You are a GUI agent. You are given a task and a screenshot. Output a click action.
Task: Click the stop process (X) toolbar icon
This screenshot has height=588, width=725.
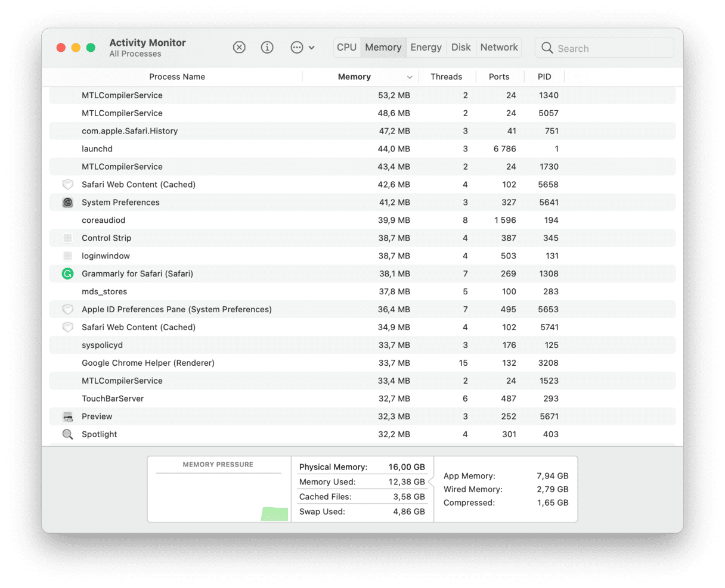pyautogui.click(x=239, y=48)
